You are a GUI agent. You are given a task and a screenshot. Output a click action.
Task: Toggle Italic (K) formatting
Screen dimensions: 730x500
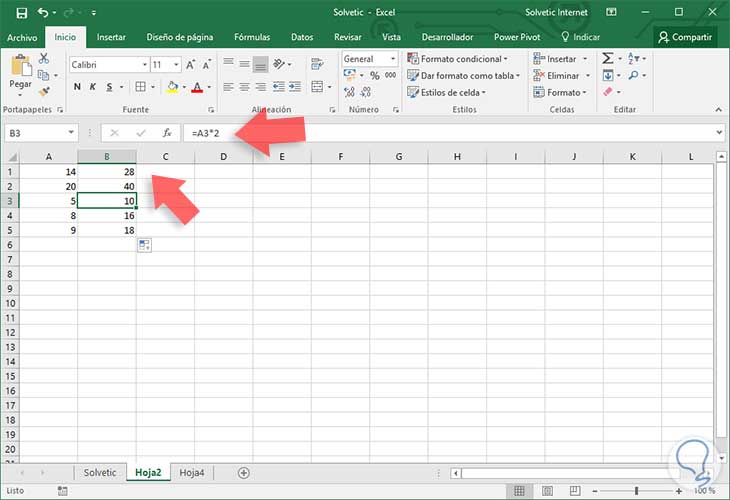point(93,87)
